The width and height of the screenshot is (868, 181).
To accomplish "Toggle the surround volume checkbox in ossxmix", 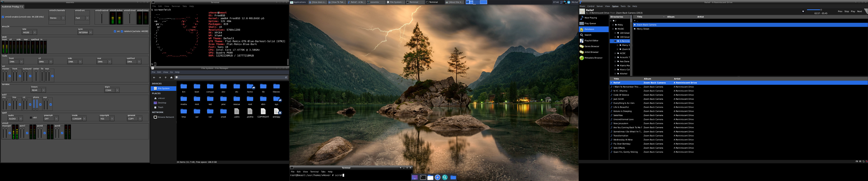I will 30,76.
